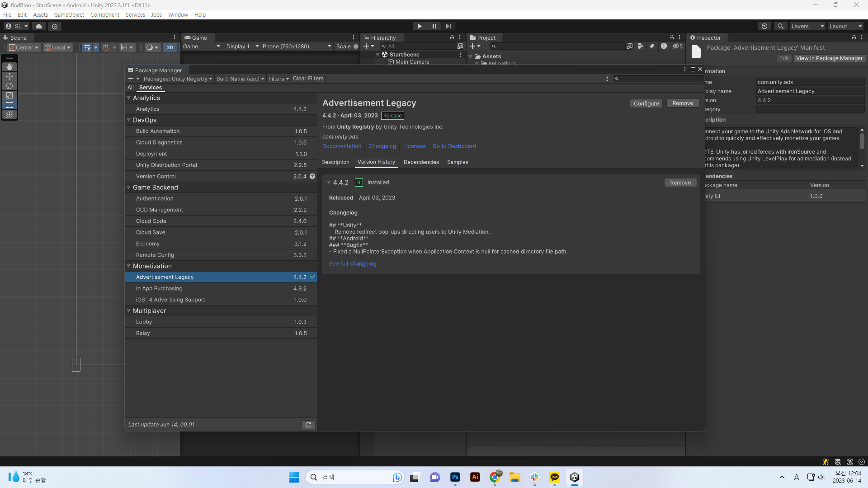The height and width of the screenshot is (488, 868).
Task: Click the cache server status icon
Action: pos(838,462)
